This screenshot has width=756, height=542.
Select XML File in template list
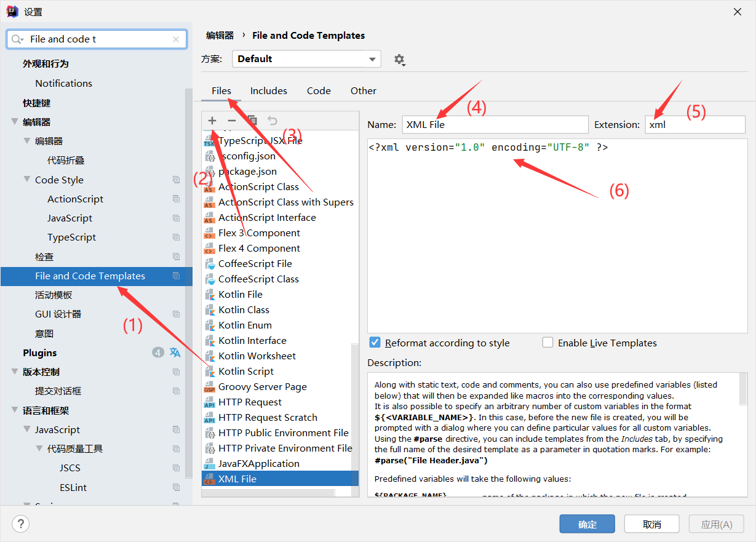tap(280, 479)
